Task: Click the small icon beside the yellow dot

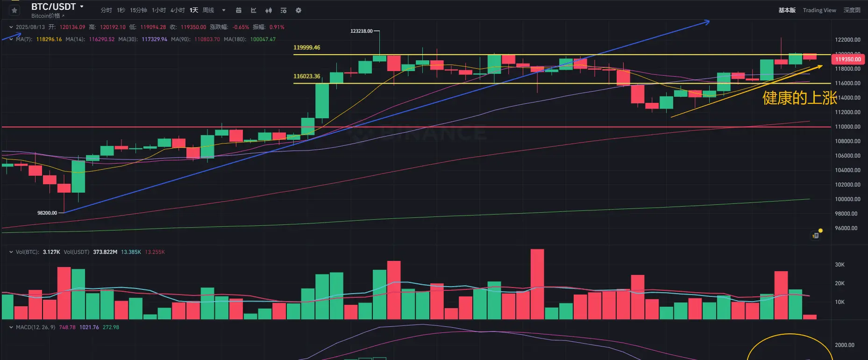Action: tap(816, 236)
